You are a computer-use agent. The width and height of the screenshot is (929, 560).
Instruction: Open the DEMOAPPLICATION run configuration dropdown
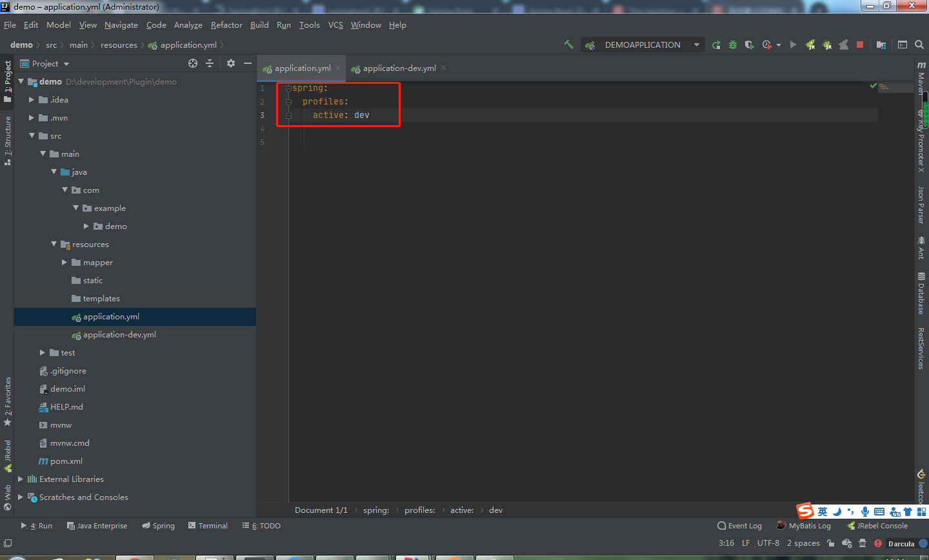click(644, 45)
